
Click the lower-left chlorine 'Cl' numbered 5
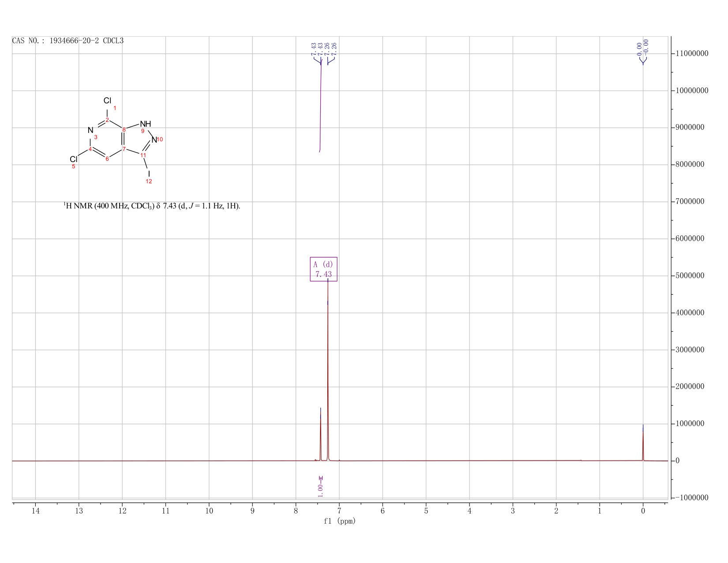(74, 159)
